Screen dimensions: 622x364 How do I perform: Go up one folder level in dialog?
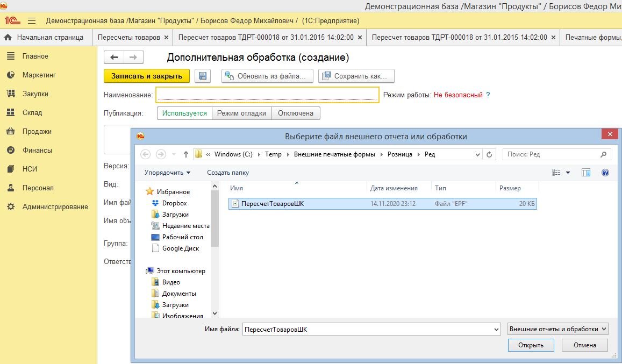(185, 154)
